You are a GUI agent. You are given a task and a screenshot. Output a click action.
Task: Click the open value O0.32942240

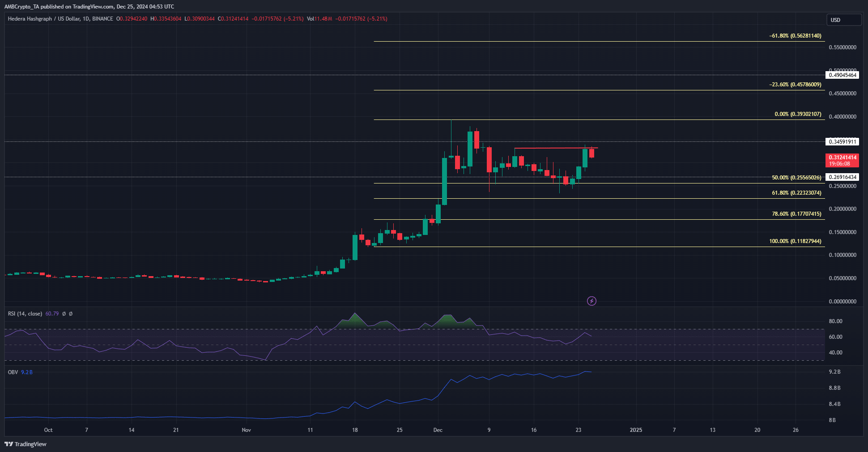(x=132, y=19)
